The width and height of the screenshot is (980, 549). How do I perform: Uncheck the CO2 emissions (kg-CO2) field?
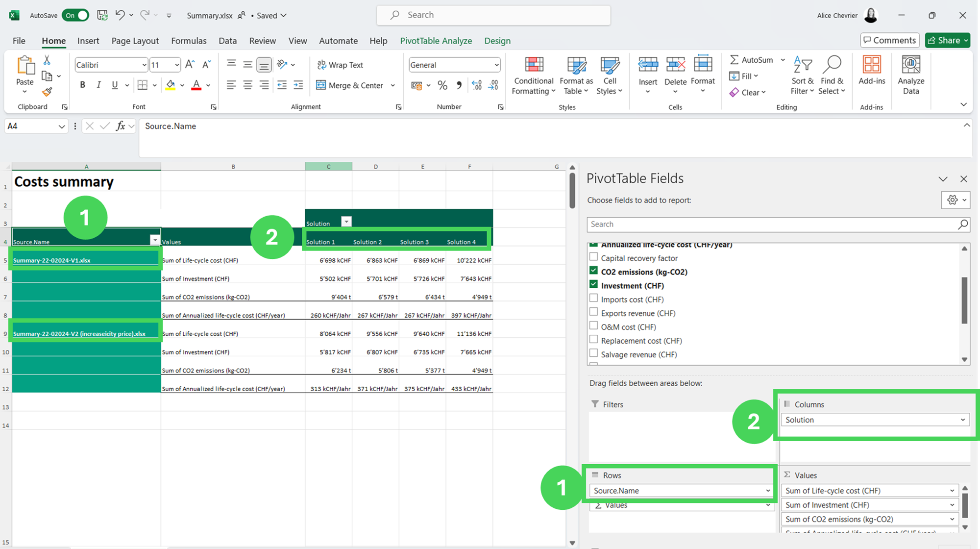pyautogui.click(x=593, y=271)
